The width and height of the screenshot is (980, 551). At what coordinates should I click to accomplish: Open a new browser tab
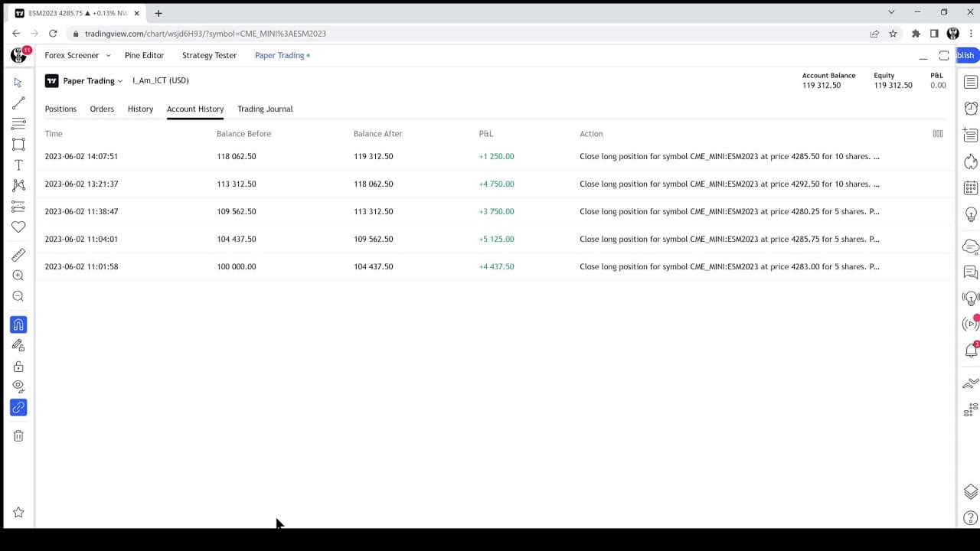click(x=158, y=13)
